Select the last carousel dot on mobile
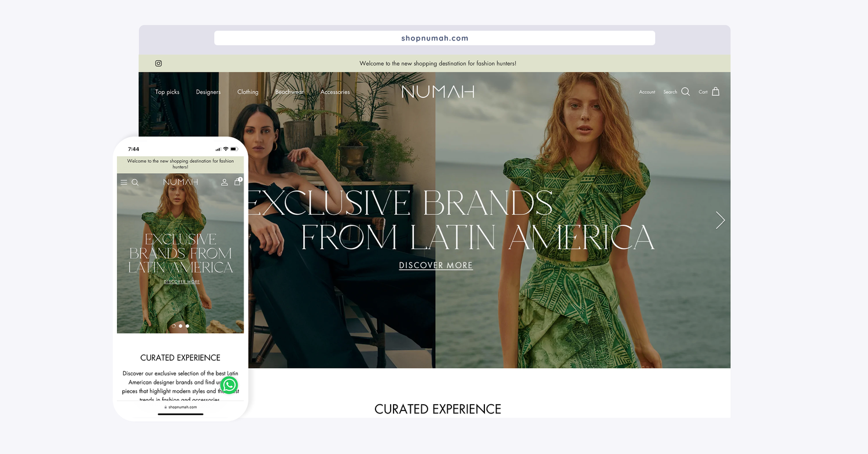 tap(187, 326)
